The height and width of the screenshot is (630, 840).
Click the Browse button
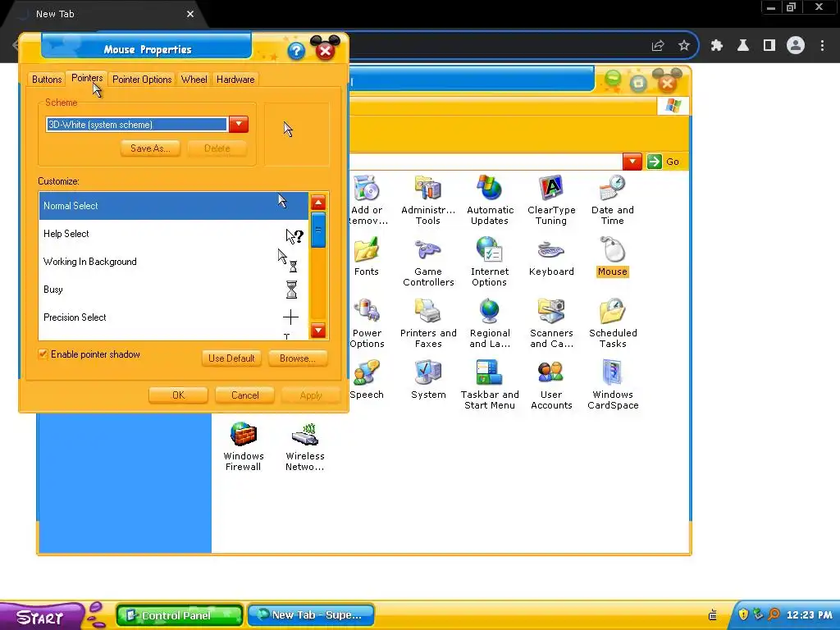tap(297, 358)
